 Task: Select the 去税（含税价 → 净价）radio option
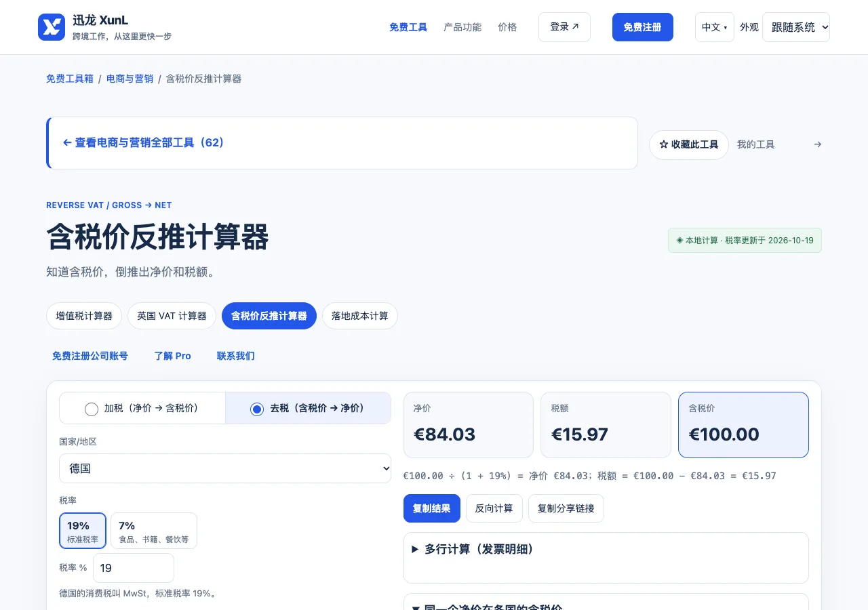click(308, 408)
